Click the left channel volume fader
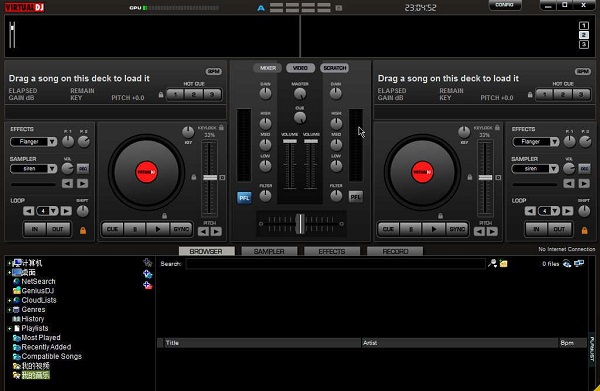Screen dimensions: 600x391 tap(290, 142)
